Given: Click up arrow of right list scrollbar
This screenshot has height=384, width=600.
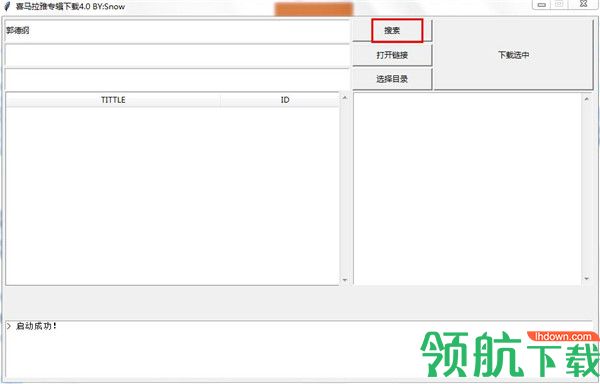Looking at the screenshot, I should tap(587, 99).
